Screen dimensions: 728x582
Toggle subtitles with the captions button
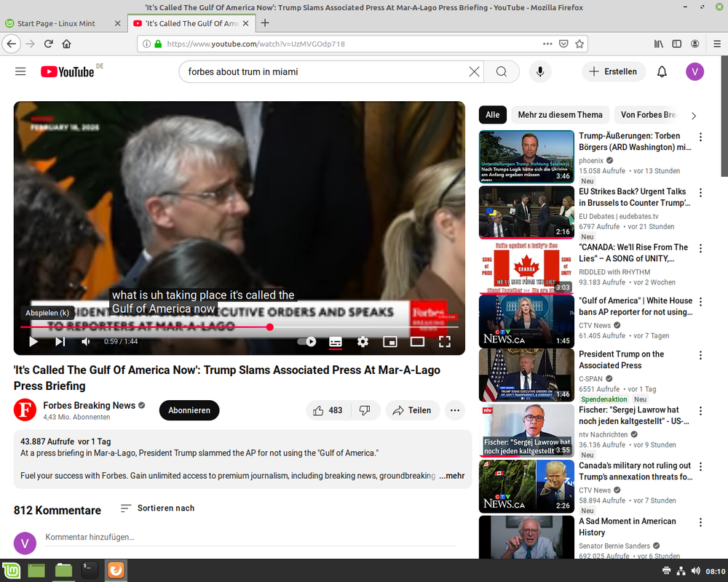[335, 342]
